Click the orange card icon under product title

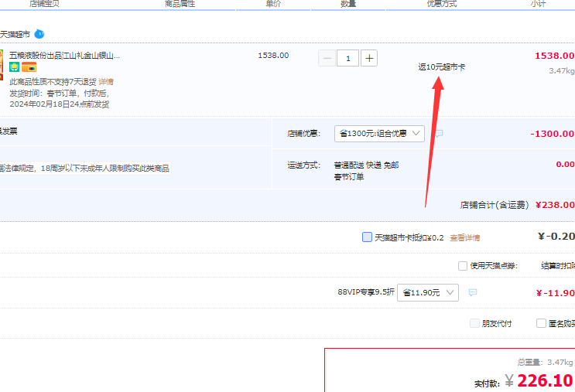click(x=29, y=67)
